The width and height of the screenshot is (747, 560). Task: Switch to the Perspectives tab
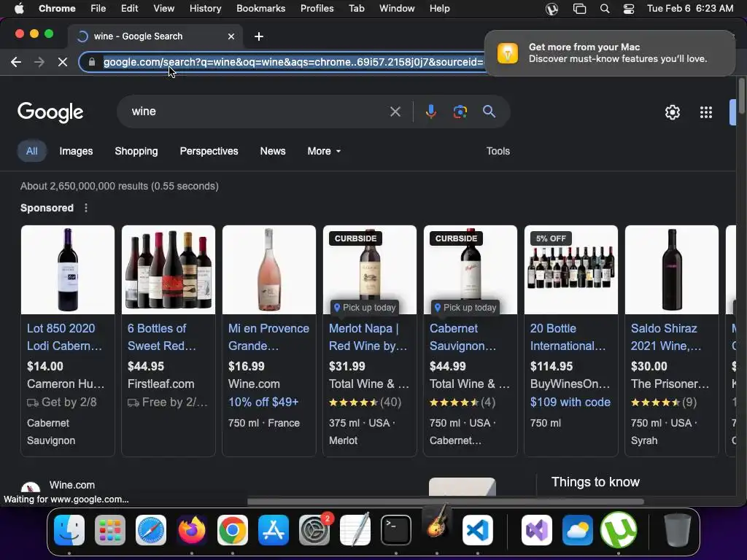[x=209, y=151]
